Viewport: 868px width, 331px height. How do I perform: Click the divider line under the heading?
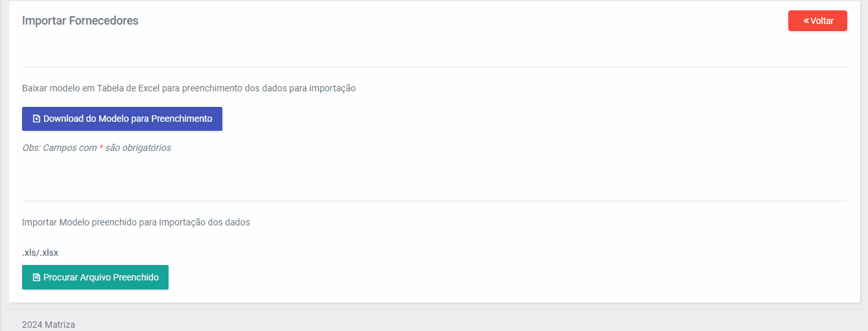click(434, 67)
